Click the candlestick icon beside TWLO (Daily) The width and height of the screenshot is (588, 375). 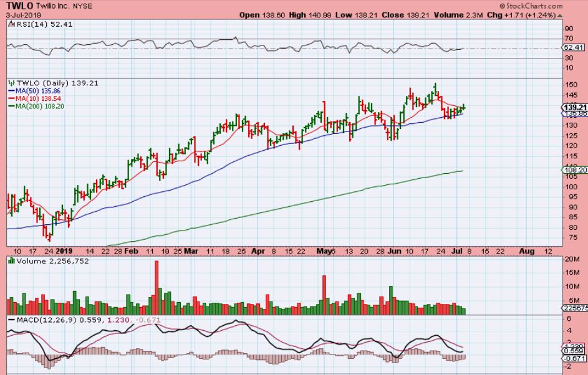point(11,83)
